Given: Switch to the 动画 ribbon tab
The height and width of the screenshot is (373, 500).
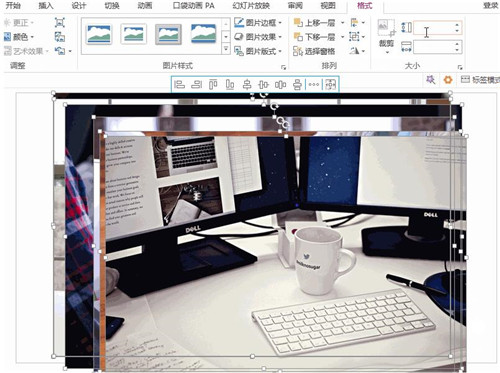Looking at the screenshot, I should 145,6.
